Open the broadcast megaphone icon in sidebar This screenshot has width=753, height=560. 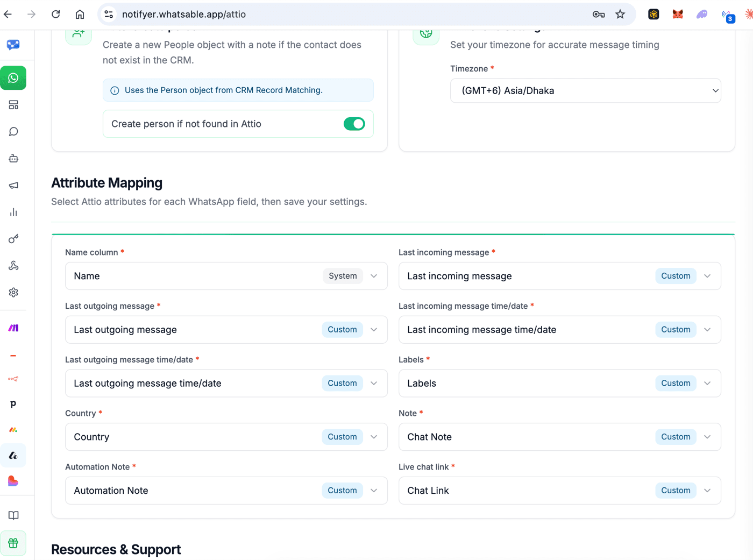point(13,186)
